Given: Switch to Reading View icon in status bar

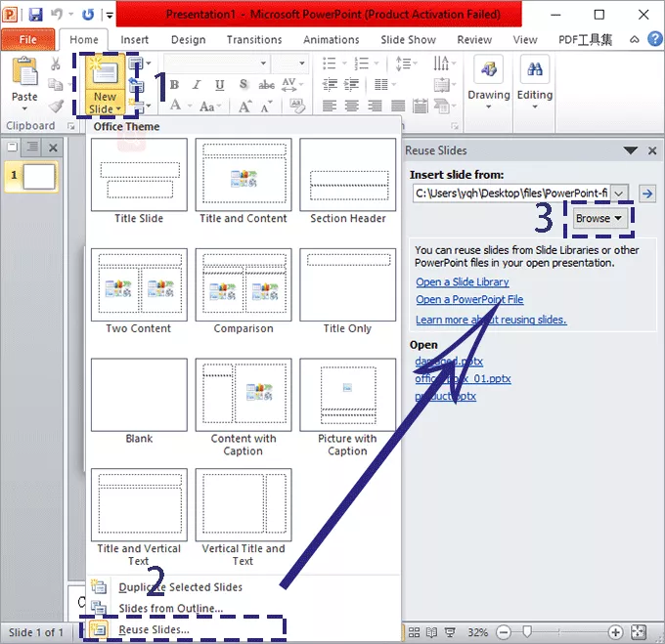Looking at the screenshot, I should [x=431, y=632].
